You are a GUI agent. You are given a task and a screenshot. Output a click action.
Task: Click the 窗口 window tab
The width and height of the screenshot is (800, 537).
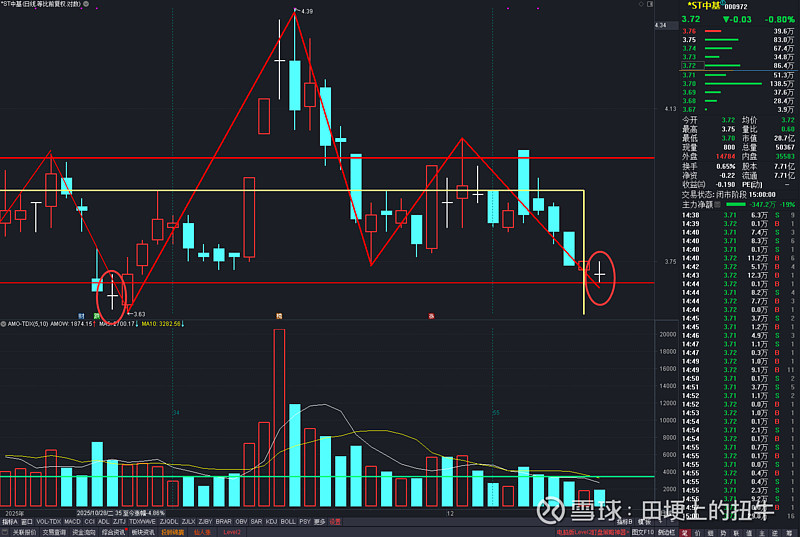[x=27, y=522]
